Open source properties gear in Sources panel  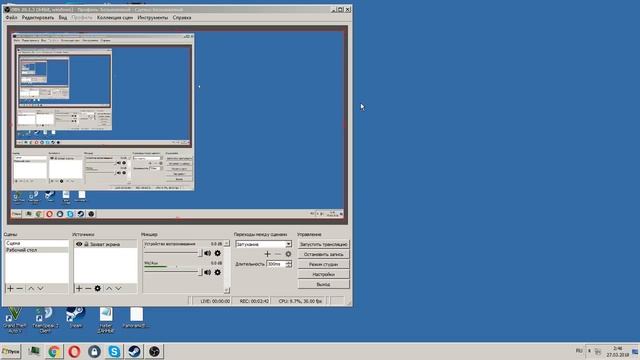point(98,289)
